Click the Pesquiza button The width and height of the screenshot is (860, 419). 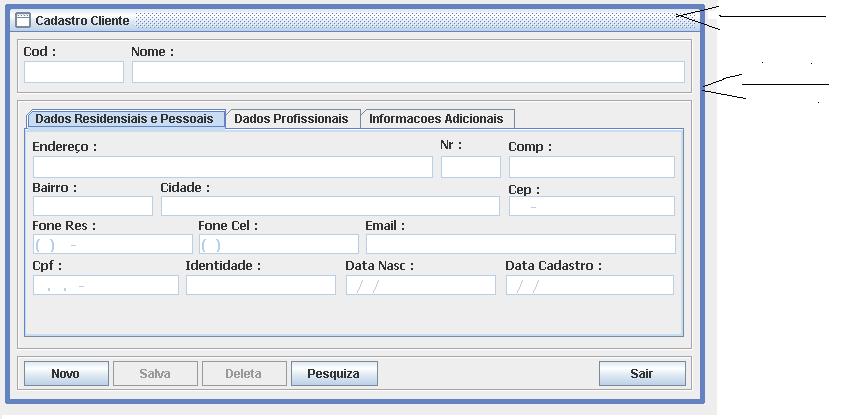pos(334,373)
